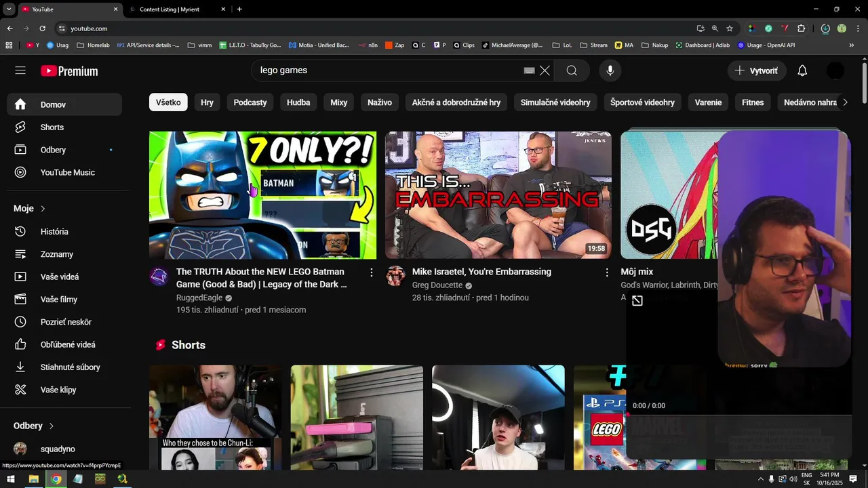The width and height of the screenshot is (868, 488).
Task: Open File Explorer from the taskbar
Action: coord(33,479)
